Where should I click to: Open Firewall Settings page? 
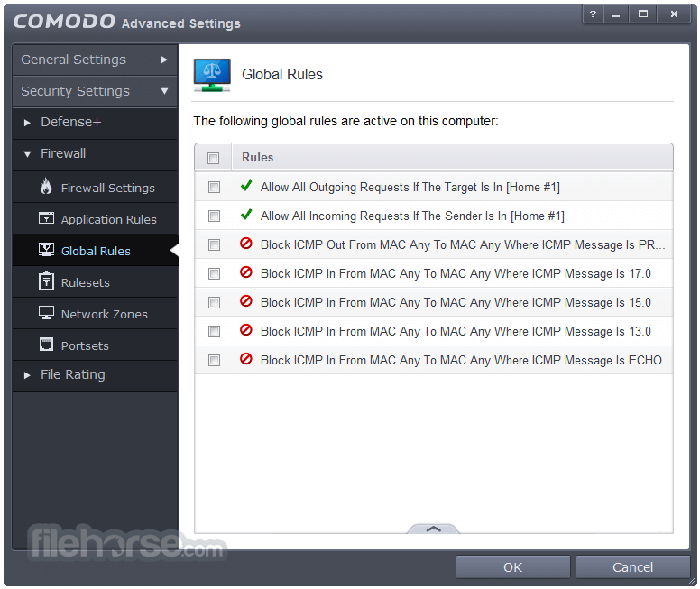point(95,187)
